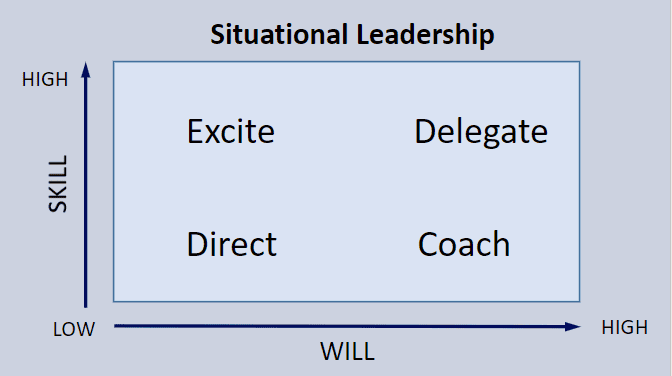Click the Situational Leadership title
672x376 pixels.
(352, 35)
